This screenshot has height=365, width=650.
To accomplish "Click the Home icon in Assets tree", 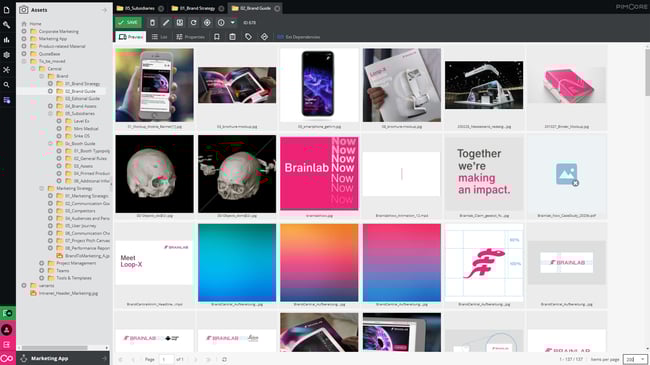I will pos(24,24).
